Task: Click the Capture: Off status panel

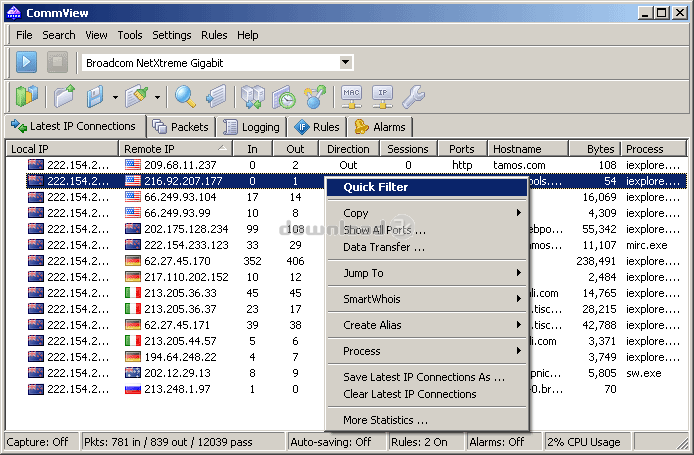Action: (x=42, y=442)
